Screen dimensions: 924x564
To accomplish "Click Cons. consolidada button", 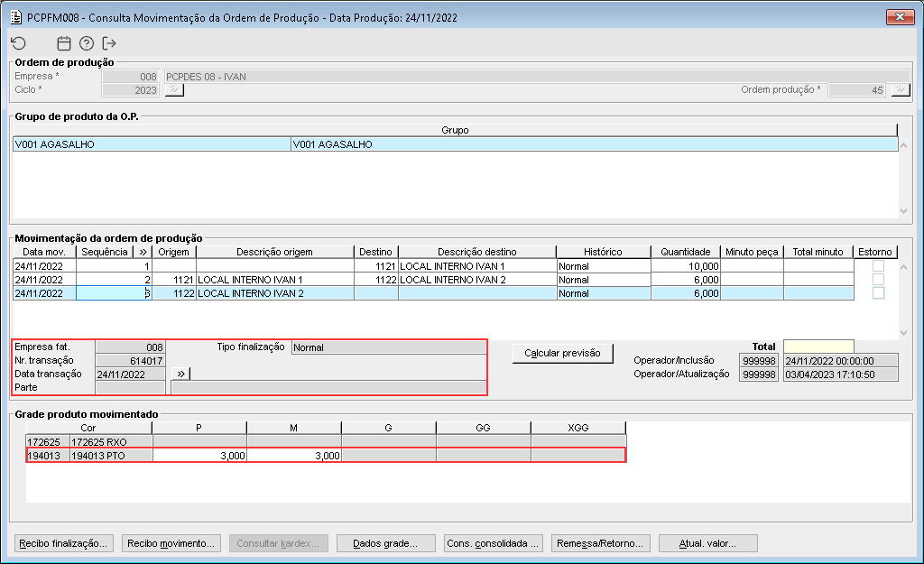I will [x=494, y=543].
